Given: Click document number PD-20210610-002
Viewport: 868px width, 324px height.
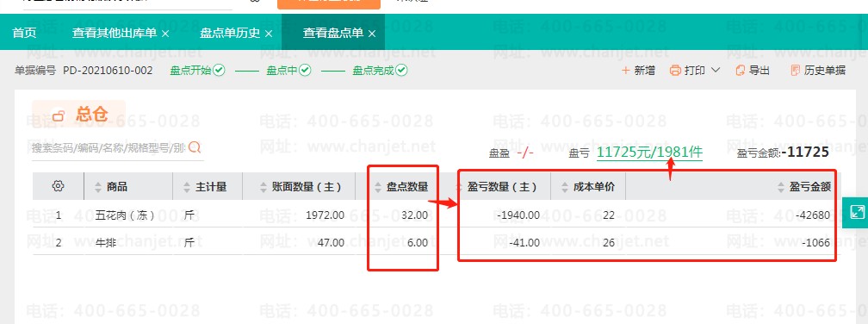Looking at the screenshot, I should click(x=108, y=71).
